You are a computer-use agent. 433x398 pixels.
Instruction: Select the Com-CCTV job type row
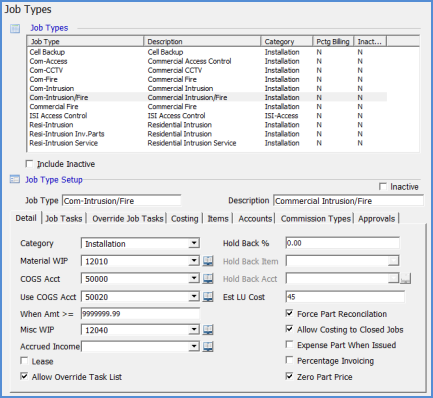pyautogui.click(x=207, y=70)
